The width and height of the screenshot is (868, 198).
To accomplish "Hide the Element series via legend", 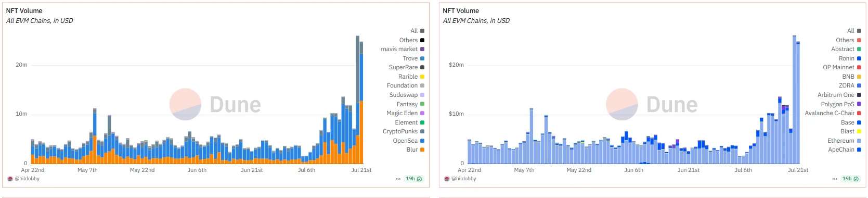I will coord(410,122).
